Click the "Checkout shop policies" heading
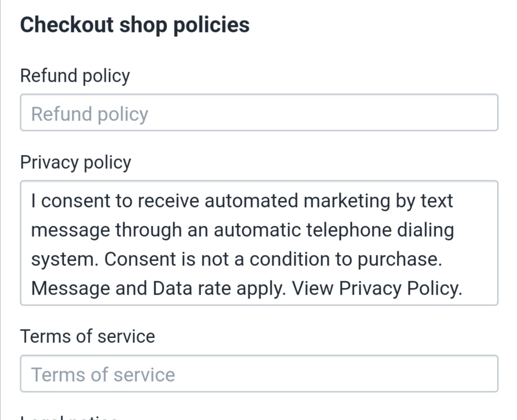The height and width of the screenshot is (420, 517). [135, 25]
